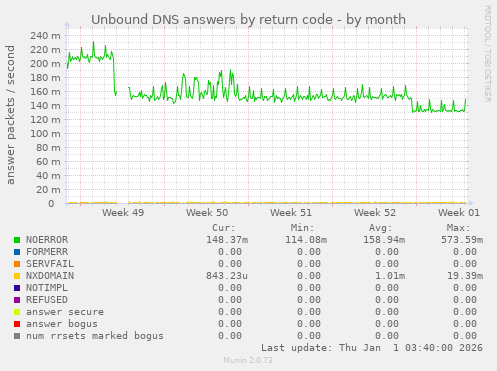
Task: Click the 'Week 01' x-axis label
Action: [459, 213]
